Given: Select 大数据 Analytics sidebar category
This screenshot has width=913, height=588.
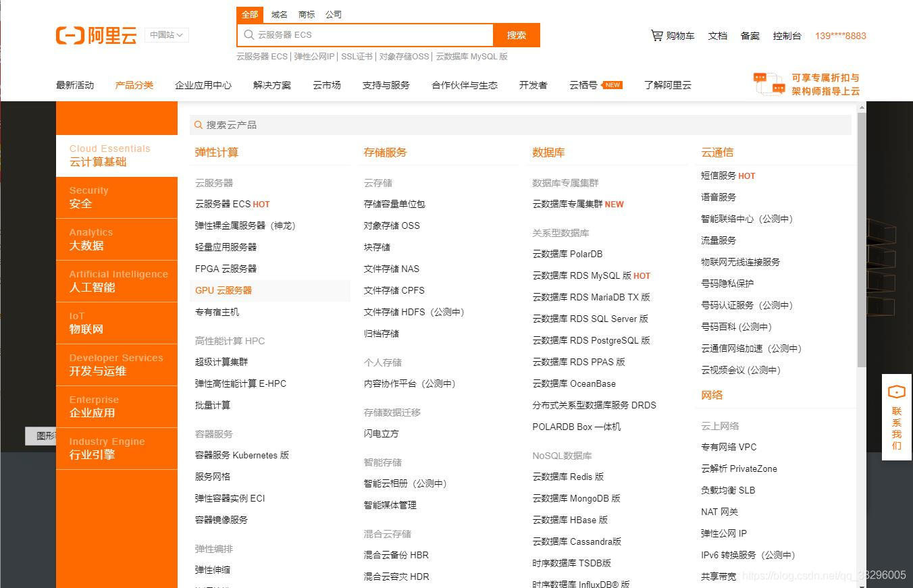Looking at the screenshot, I should click(117, 240).
